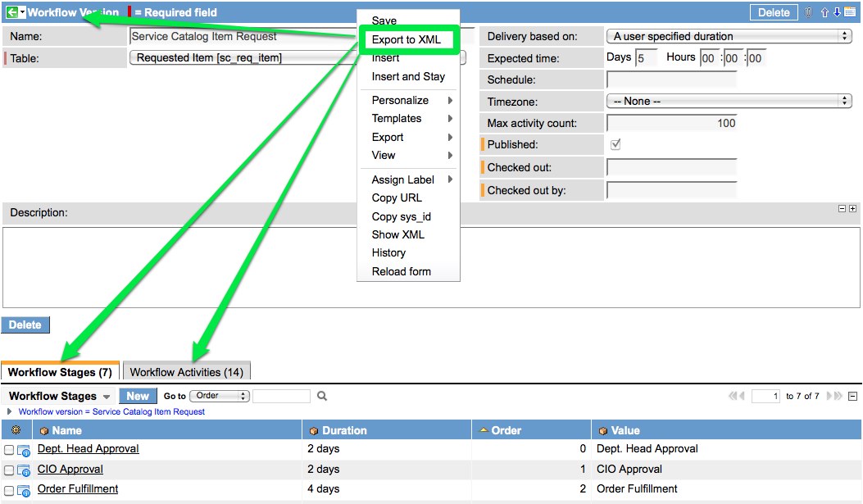Screen dimensions: 863x504
Task: Go to previous record with up arrow
Action: [x=825, y=12]
